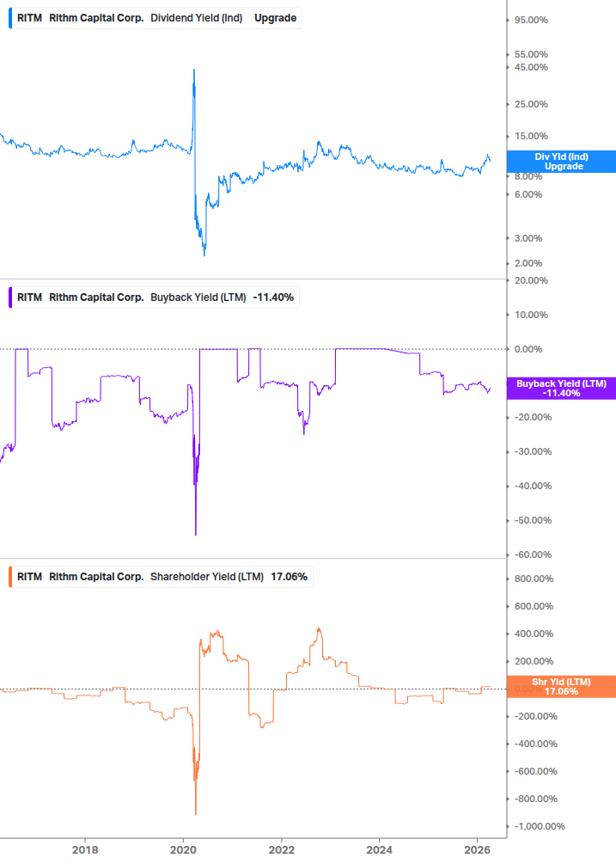616x864 pixels.
Task: Select RITM ticker in Dividend Yield legend
Action: coord(29,17)
